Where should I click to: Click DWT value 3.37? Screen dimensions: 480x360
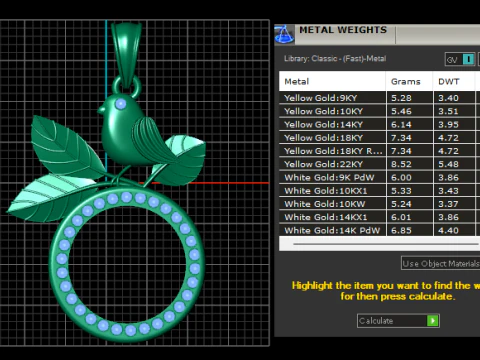point(448,204)
